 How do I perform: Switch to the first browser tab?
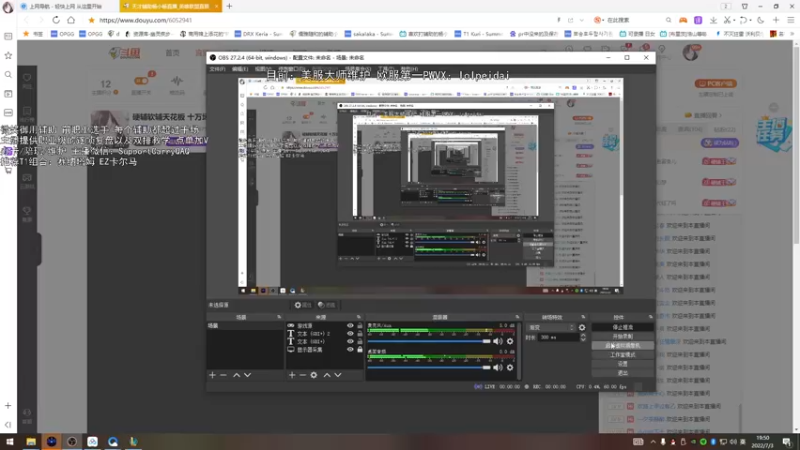[x=66, y=6]
